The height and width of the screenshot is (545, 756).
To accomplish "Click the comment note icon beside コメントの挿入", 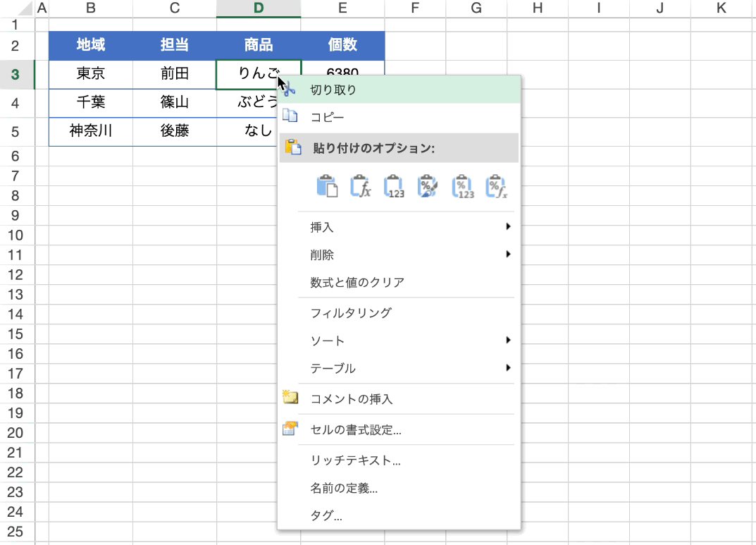I will click(x=290, y=398).
